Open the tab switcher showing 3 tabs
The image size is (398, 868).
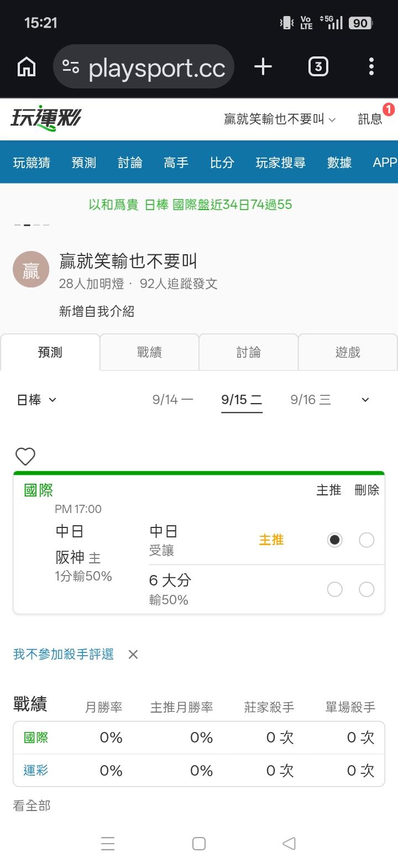[x=318, y=67]
